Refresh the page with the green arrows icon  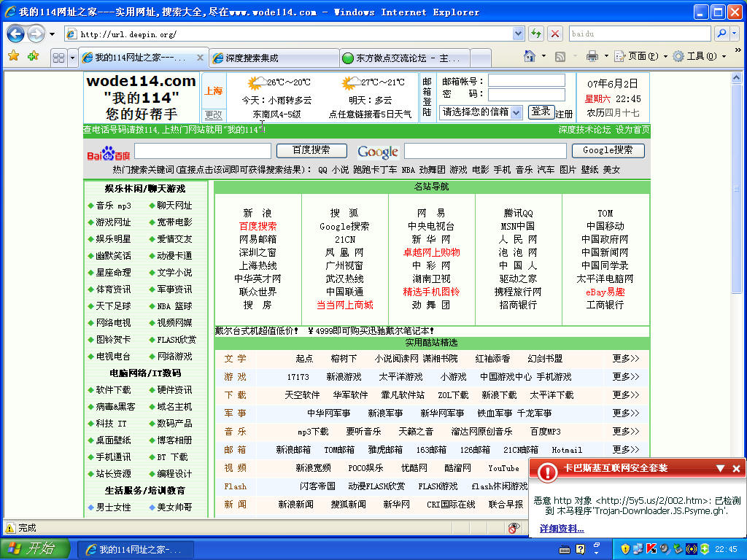click(x=536, y=34)
